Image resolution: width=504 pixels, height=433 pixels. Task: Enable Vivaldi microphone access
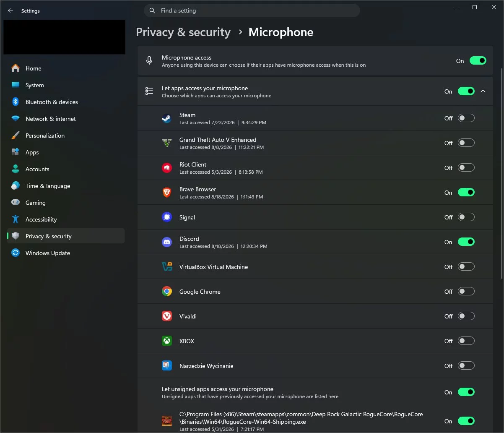tap(466, 316)
